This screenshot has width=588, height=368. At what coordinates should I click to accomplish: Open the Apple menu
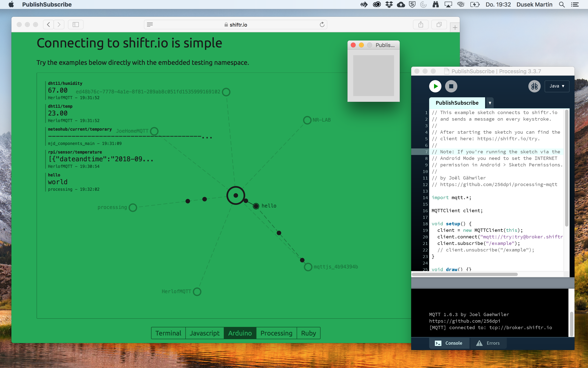pos(11,4)
